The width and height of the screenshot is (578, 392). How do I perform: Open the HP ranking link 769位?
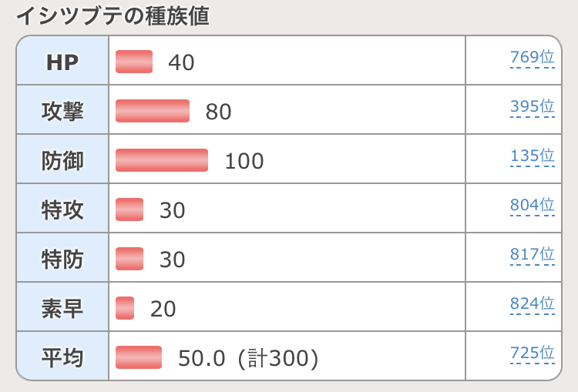532,59
